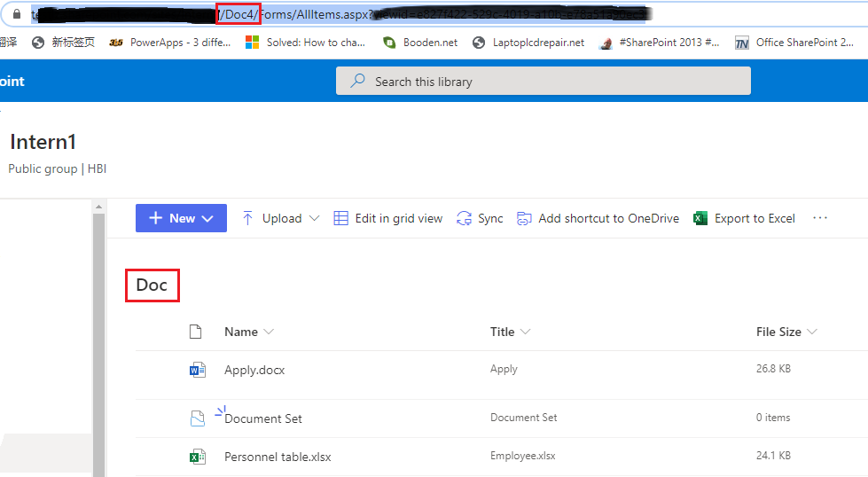
Task: Click the left navigation scrollbar track
Action: pos(98,343)
